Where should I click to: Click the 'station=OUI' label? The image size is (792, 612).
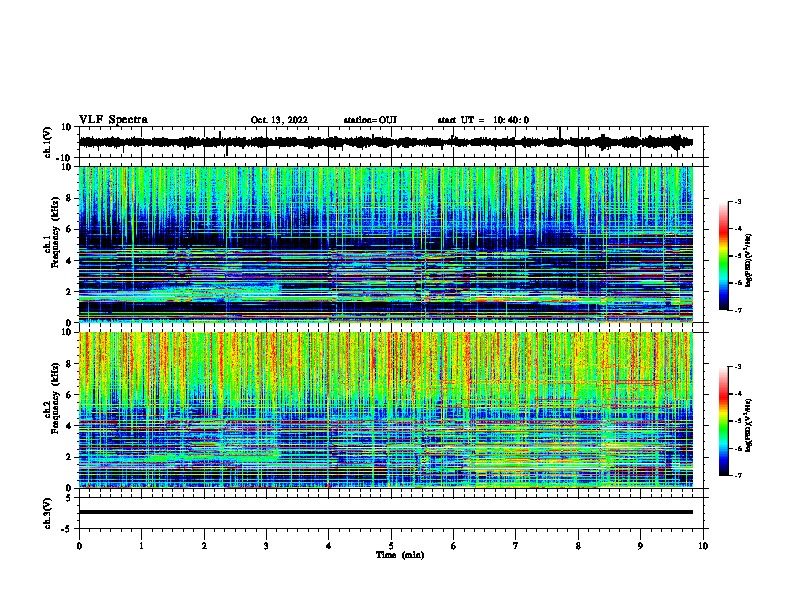pyautogui.click(x=370, y=120)
